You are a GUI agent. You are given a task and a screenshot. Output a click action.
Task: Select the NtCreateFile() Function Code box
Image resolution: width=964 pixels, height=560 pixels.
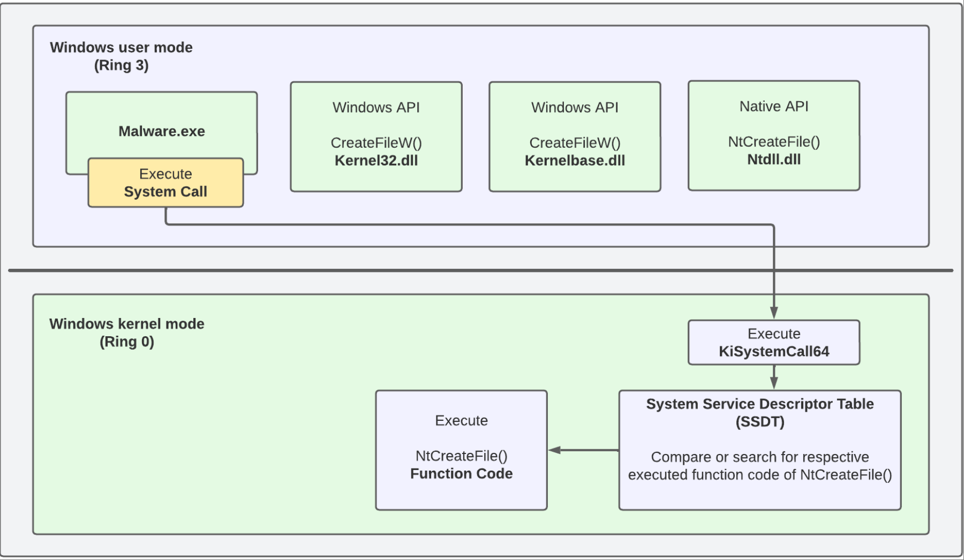click(x=461, y=450)
